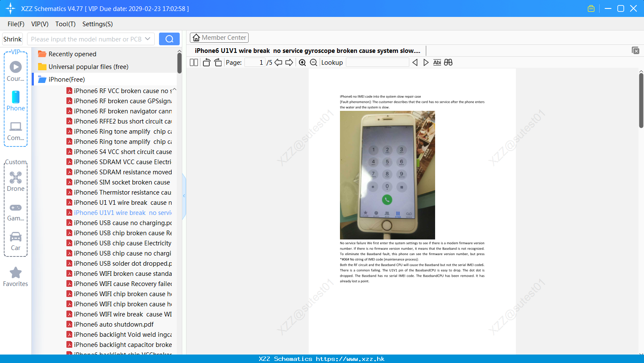The height and width of the screenshot is (363, 644).
Task: Toggle the two-page view icon
Action: pyautogui.click(x=194, y=63)
